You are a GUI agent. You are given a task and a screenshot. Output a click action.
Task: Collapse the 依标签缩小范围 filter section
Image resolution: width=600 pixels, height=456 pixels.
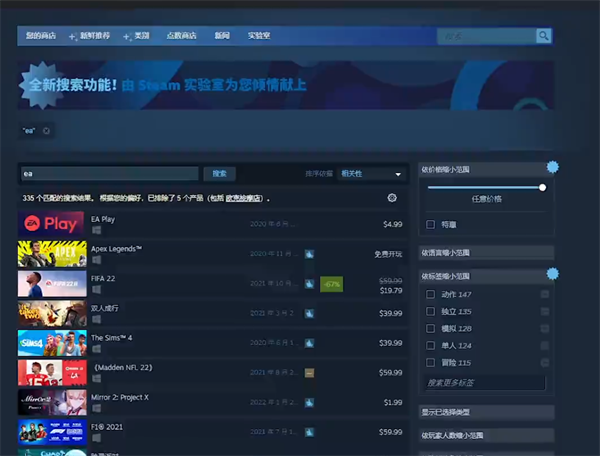(486, 276)
